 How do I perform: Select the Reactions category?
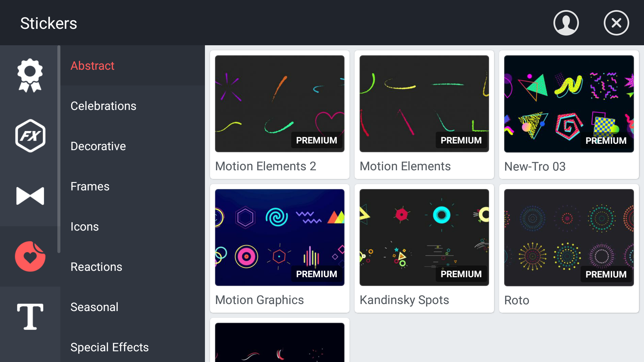click(96, 266)
